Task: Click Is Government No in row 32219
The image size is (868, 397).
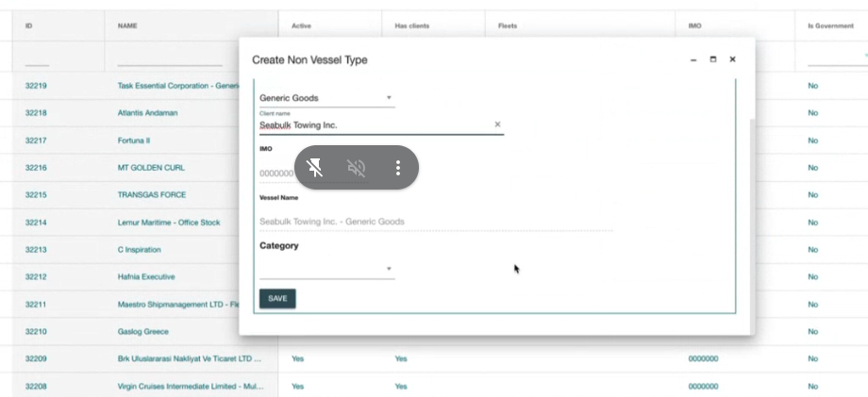Action: (812, 86)
